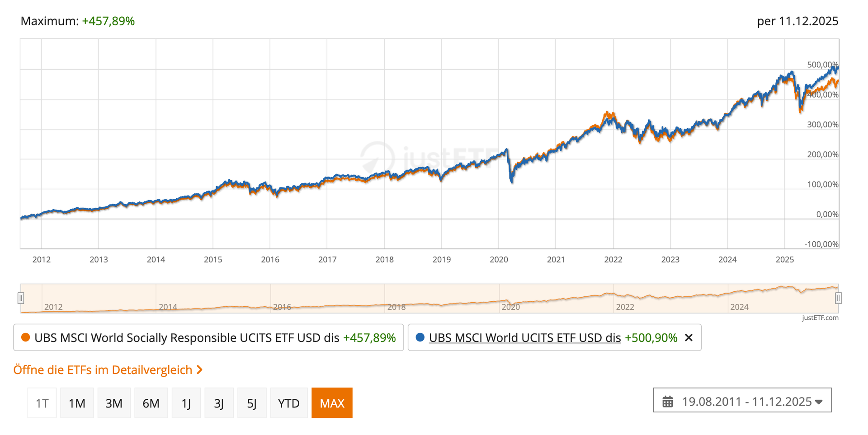
Task: Select the 1M time period
Action: (77, 403)
